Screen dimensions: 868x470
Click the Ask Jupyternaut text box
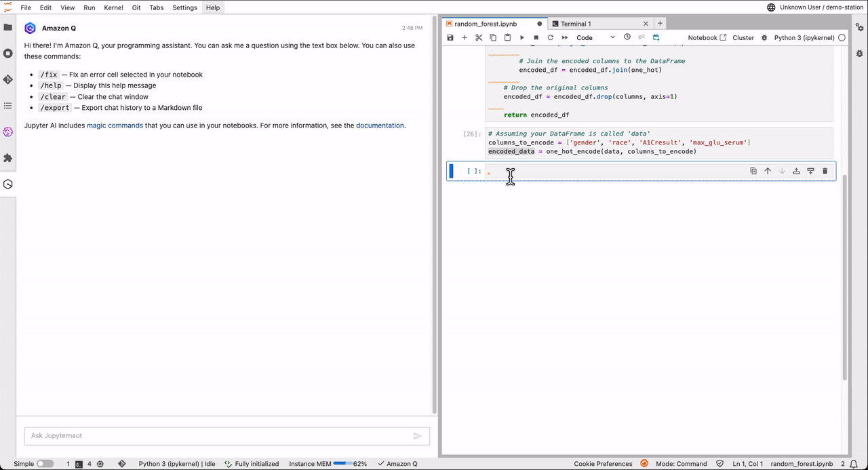(x=217, y=436)
